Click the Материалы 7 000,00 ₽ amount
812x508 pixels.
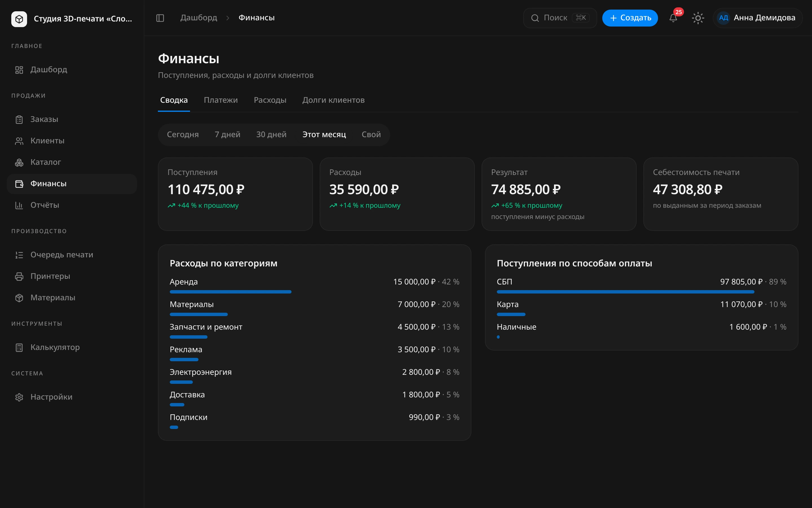(416, 305)
